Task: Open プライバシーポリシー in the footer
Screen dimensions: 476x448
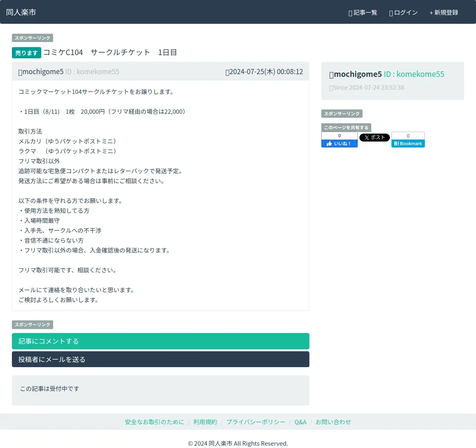Action: pos(256,422)
